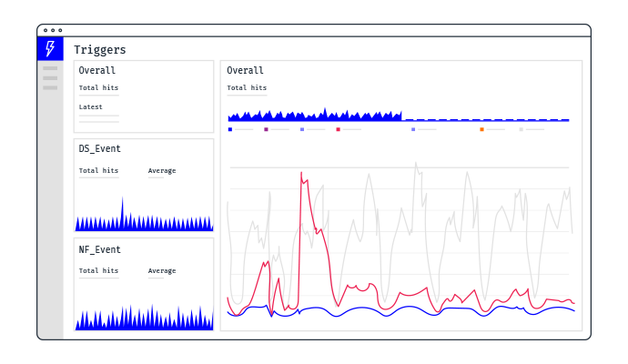Select the red legend swatch

point(338,129)
